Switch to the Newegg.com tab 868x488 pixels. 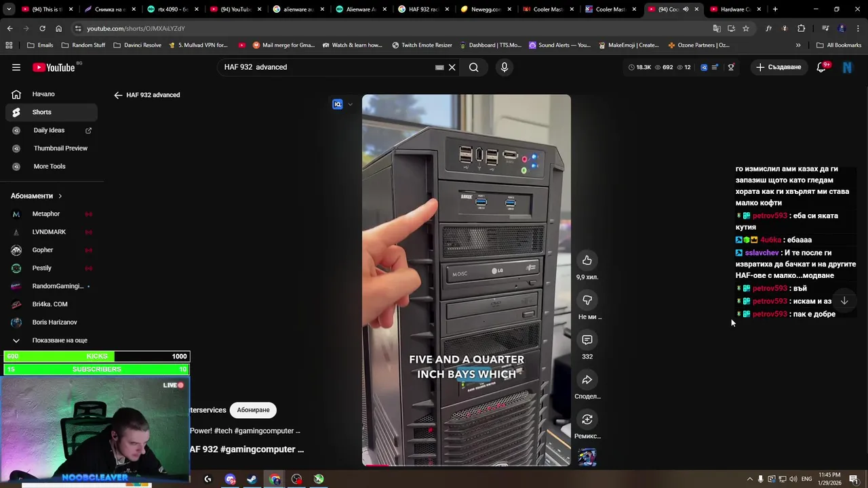[x=486, y=9]
